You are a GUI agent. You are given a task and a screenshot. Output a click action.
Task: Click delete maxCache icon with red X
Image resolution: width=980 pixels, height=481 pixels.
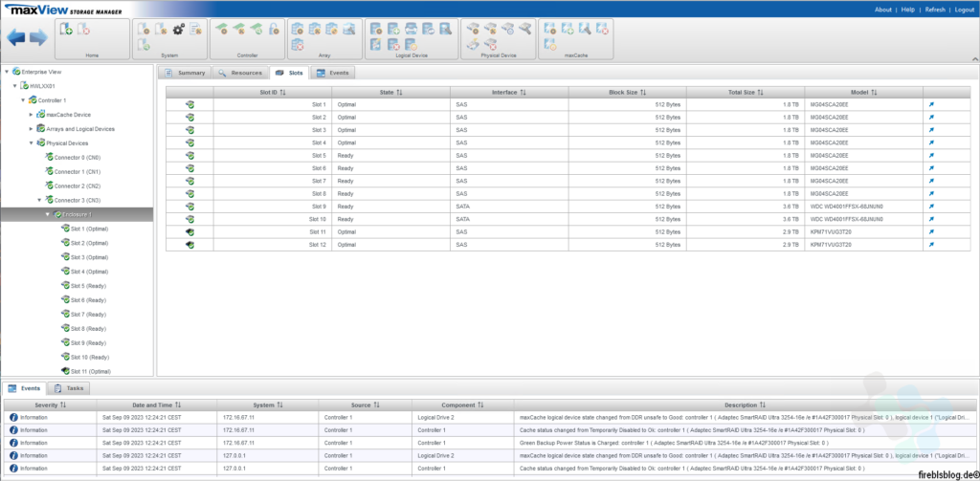coord(602,29)
